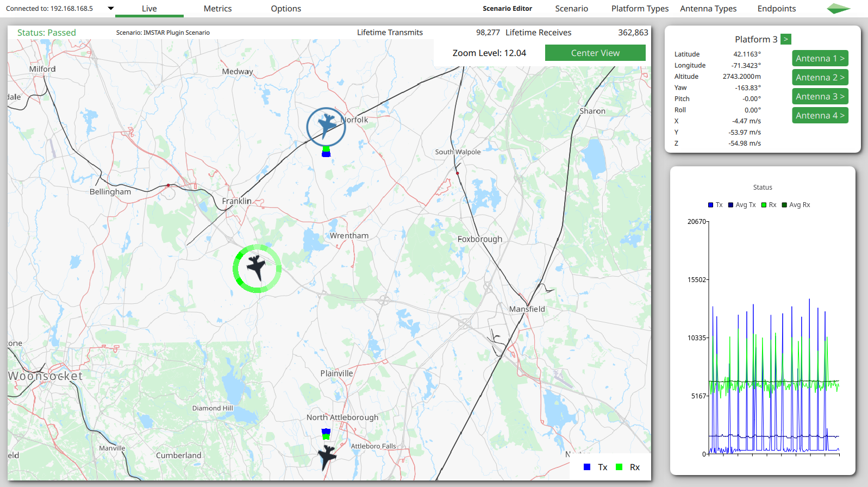
Task: Click the aircraft icon near Attleboro Falls
Action: pos(327,456)
